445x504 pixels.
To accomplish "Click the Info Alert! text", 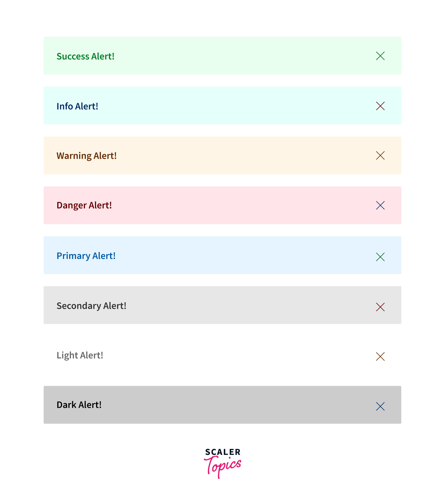I will pyautogui.click(x=77, y=106).
